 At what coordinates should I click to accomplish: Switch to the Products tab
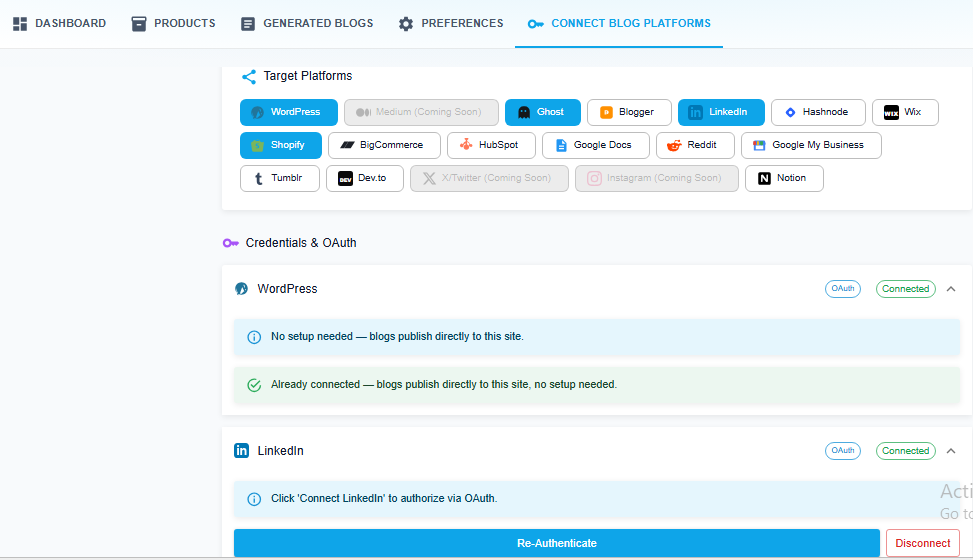[173, 24]
